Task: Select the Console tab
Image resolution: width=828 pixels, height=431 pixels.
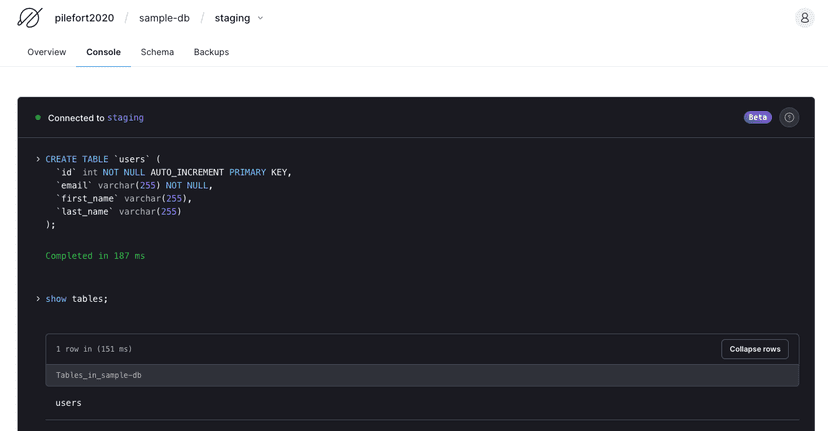Action: pos(103,52)
